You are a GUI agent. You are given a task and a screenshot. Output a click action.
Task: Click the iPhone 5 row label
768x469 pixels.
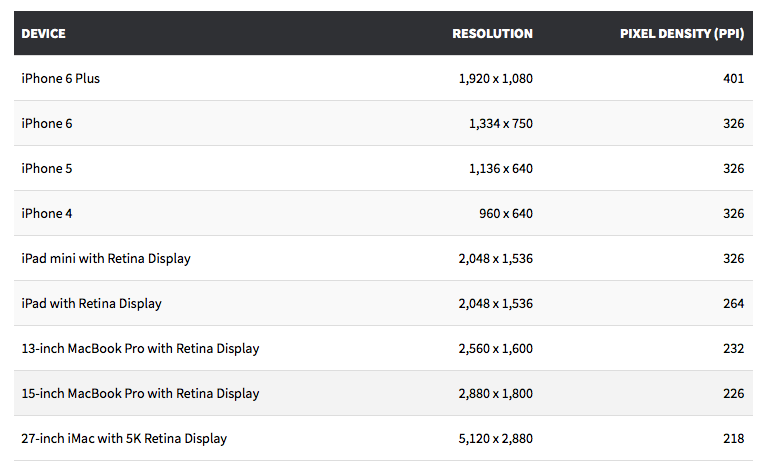click(x=47, y=169)
